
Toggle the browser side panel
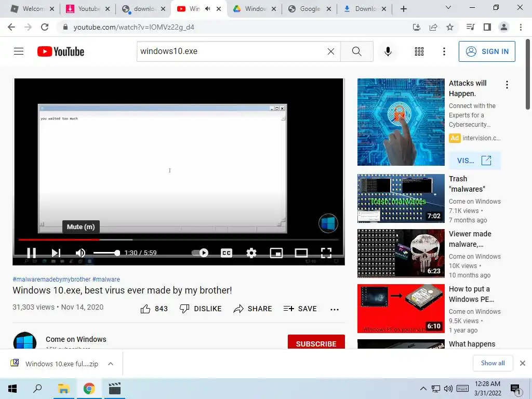click(487, 27)
